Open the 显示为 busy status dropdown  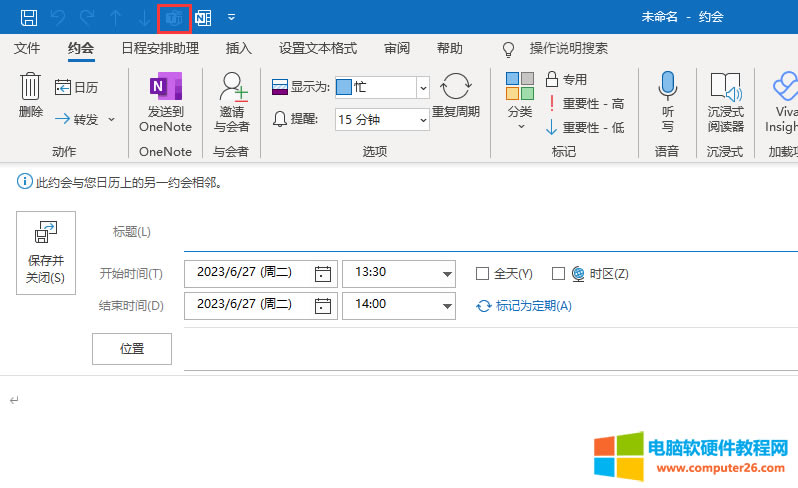coord(423,88)
